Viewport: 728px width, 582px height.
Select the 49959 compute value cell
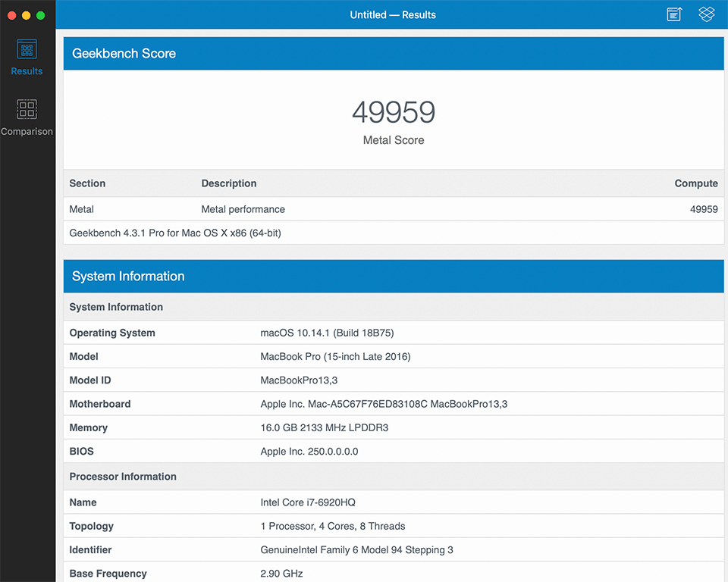tap(704, 209)
